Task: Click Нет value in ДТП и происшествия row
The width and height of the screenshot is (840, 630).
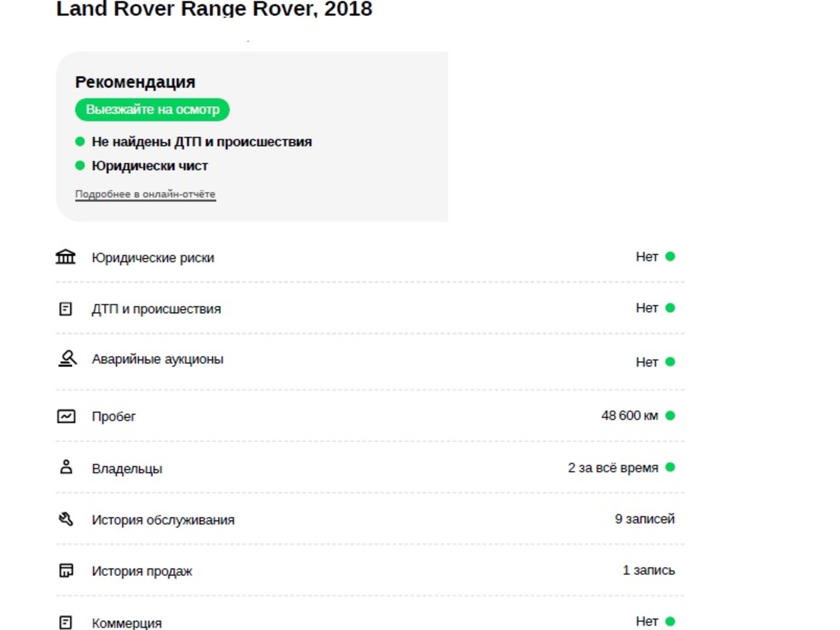Action: 647,308
